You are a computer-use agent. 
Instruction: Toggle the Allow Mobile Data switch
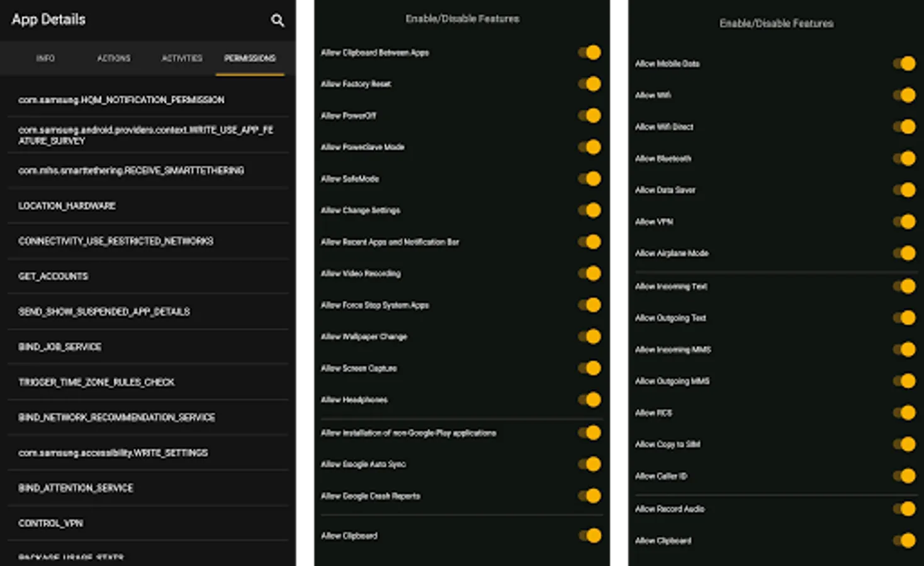click(x=905, y=64)
